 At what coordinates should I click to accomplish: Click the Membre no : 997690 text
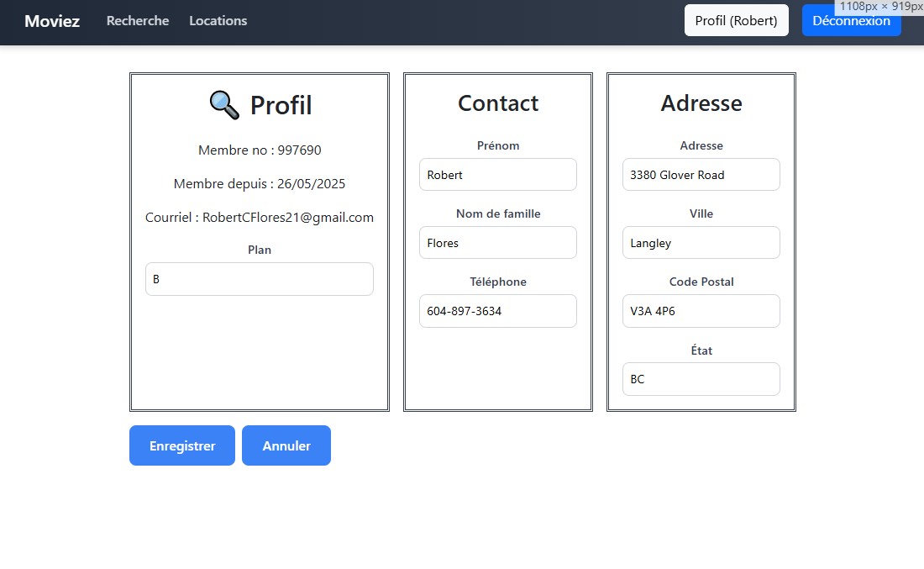pos(260,150)
